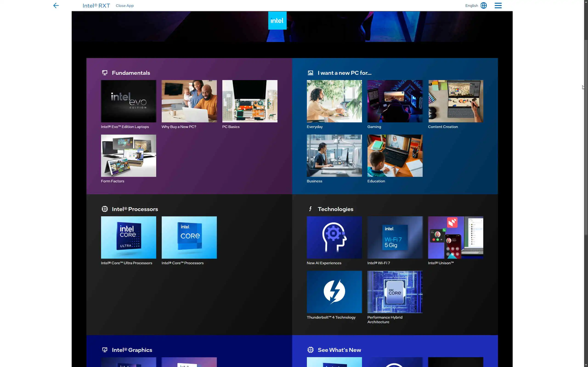
Task: Open the English language selector
Action: [x=471, y=6]
